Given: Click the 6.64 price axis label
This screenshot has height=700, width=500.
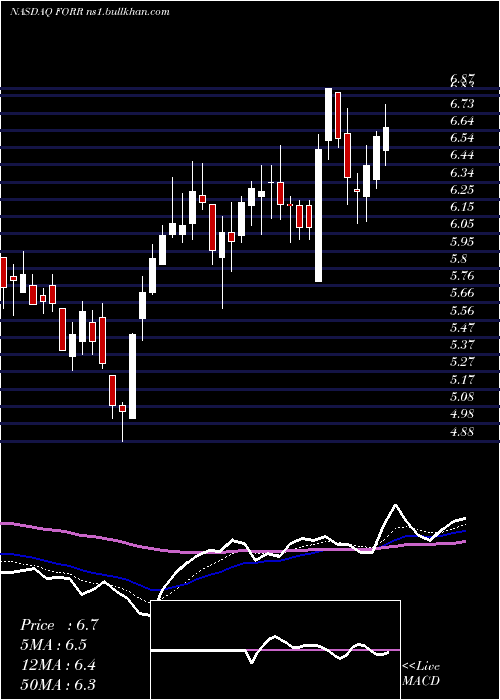Looking at the screenshot, I should point(462,121).
